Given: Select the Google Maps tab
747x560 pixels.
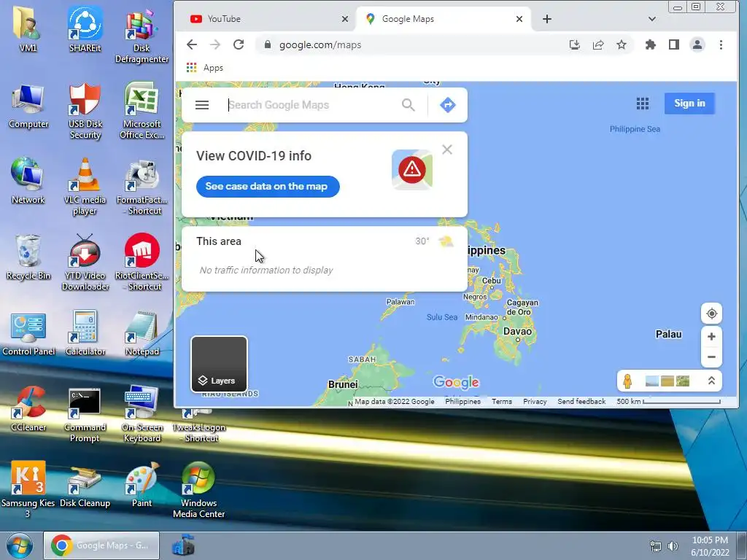Looking at the screenshot, I should (x=443, y=19).
